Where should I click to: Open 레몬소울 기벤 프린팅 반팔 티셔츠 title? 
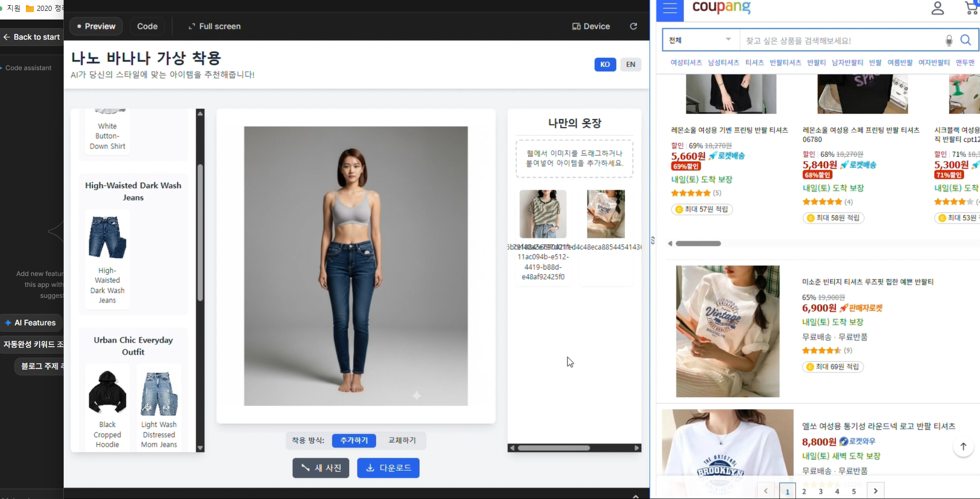(730, 130)
